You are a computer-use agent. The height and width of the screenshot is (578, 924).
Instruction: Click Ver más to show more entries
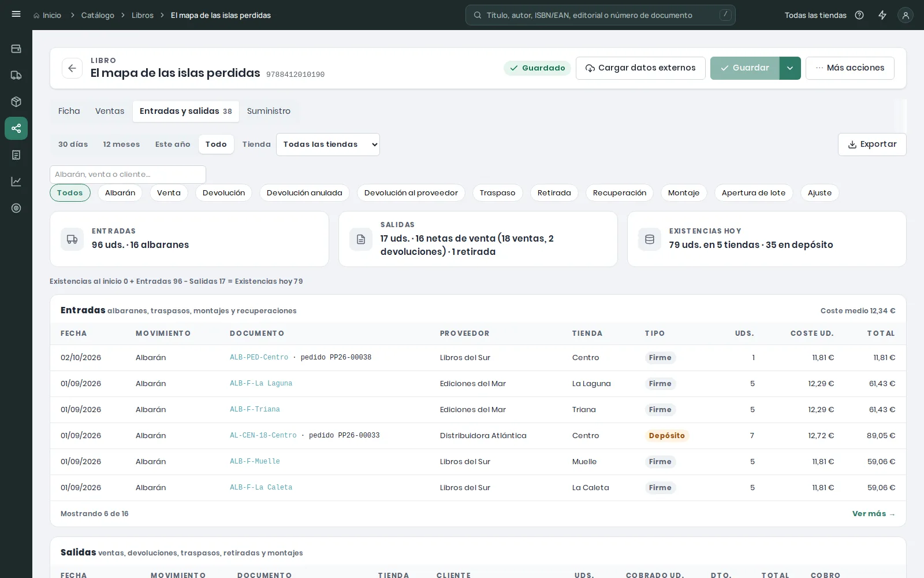(x=874, y=514)
